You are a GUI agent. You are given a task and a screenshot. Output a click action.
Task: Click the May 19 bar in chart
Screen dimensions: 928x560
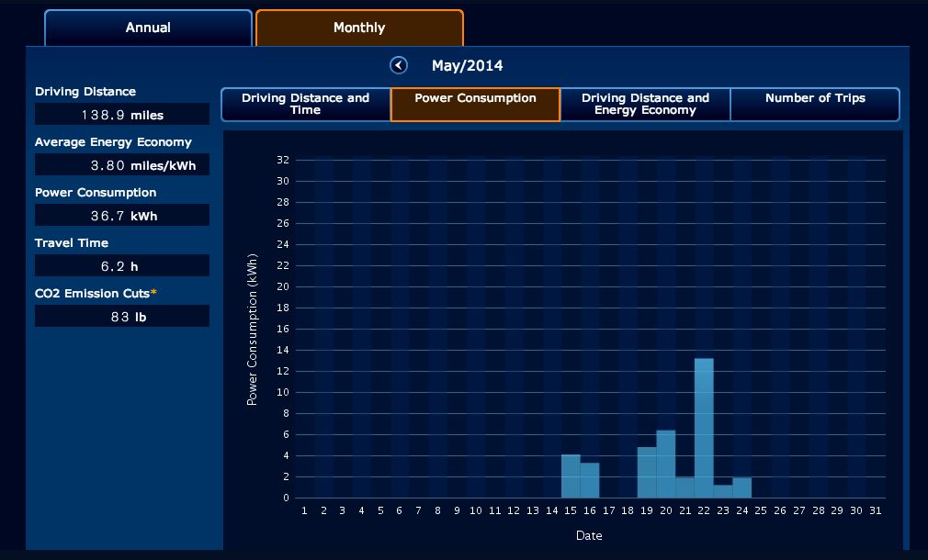(x=647, y=472)
